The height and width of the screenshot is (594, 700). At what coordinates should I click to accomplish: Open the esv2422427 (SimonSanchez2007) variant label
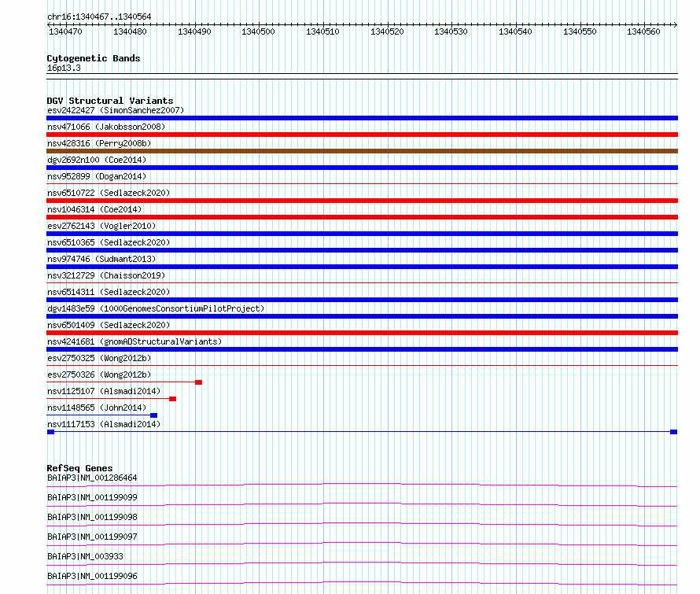pos(116,110)
